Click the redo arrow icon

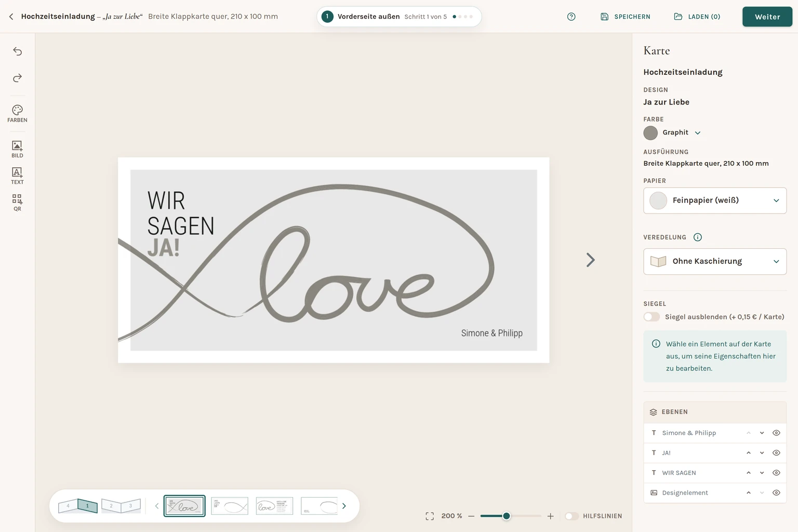pos(17,78)
